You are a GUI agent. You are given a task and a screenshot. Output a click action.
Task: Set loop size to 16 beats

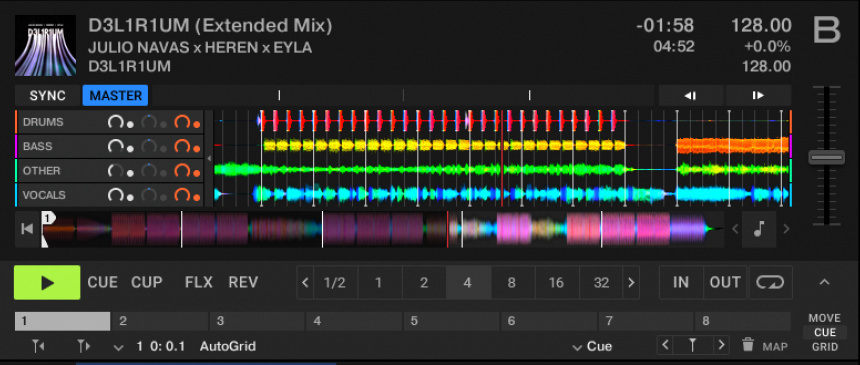(x=556, y=283)
